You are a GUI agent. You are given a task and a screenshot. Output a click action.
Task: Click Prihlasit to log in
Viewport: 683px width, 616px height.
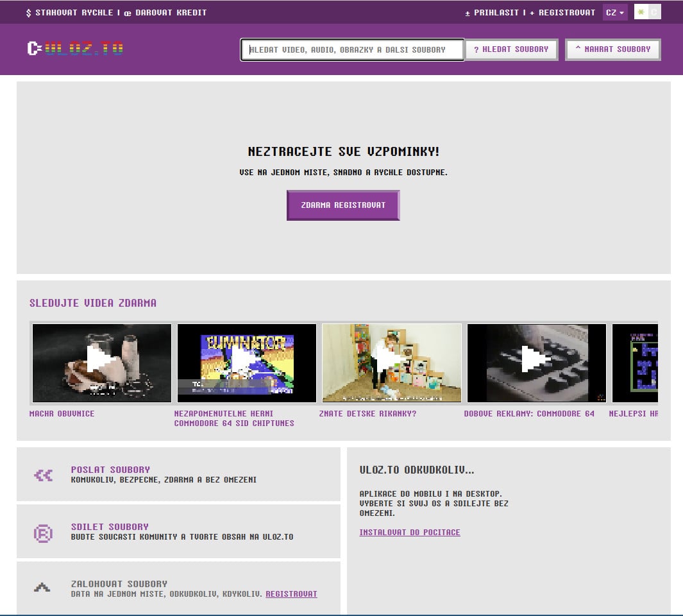(x=492, y=13)
